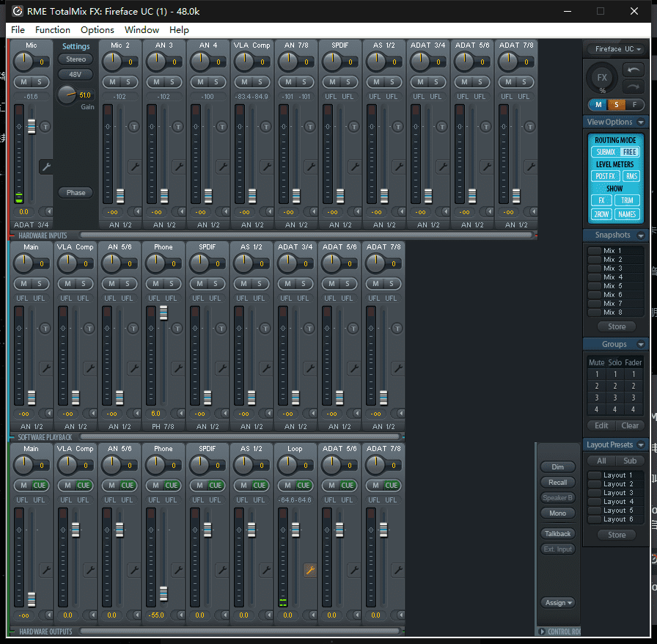The width and height of the screenshot is (657, 644).
Task: Click Clear in Groups panel
Action: (x=630, y=425)
